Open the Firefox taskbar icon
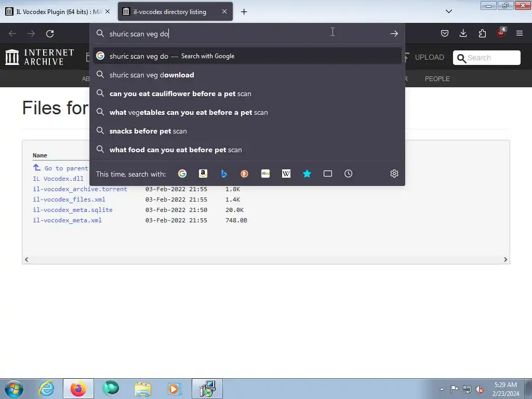This screenshot has width=532, height=399. [78, 389]
